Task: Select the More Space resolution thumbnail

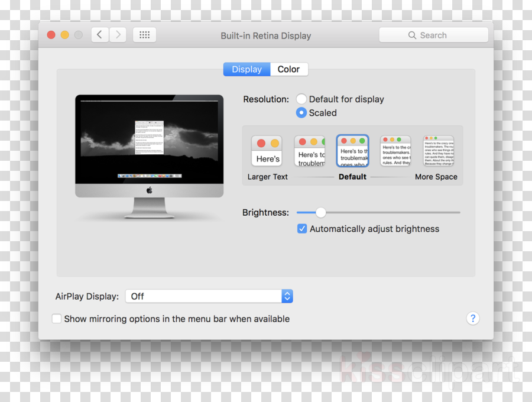Action: pyautogui.click(x=437, y=150)
